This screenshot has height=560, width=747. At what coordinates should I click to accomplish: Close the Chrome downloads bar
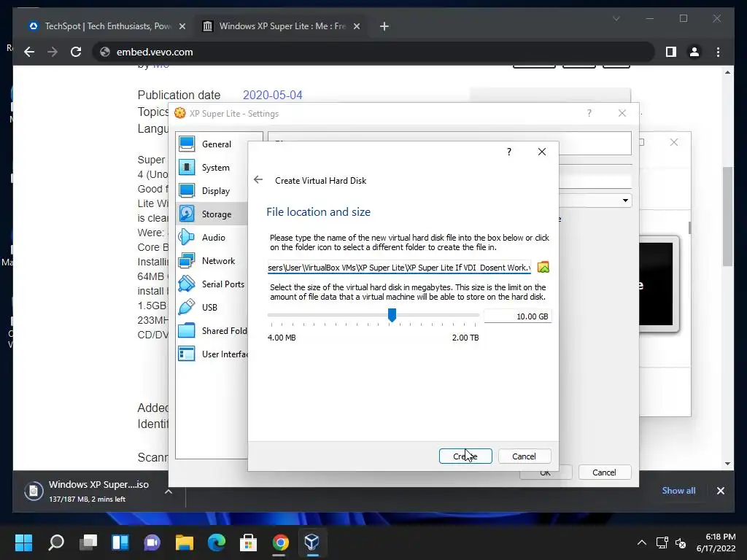(x=720, y=491)
